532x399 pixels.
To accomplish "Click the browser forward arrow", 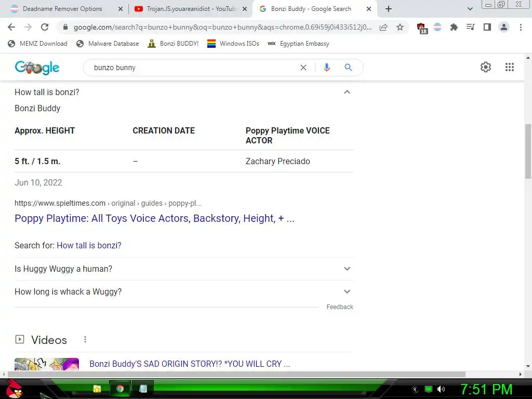I will [x=28, y=27].
